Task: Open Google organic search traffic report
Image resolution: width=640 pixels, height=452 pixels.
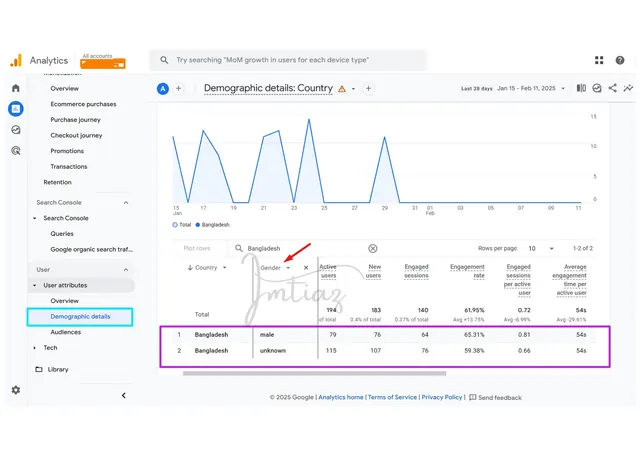Action: 91,249
